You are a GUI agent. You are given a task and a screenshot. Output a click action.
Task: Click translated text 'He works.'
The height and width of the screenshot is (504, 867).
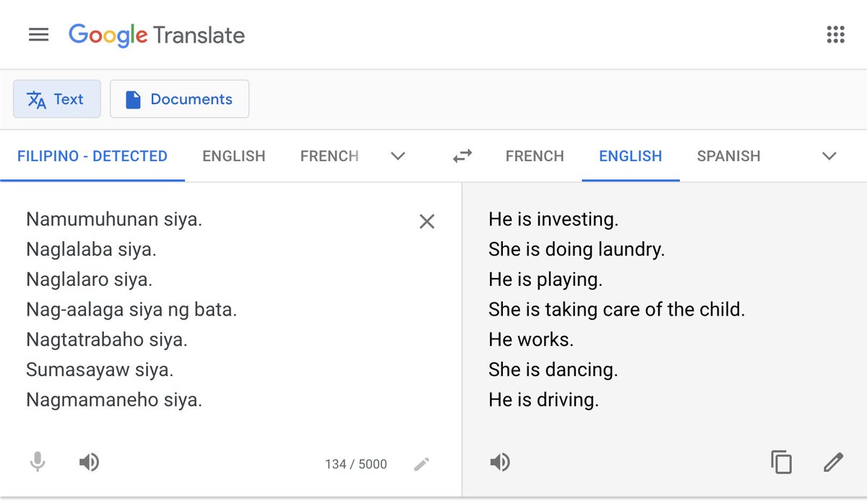(531, 339)
